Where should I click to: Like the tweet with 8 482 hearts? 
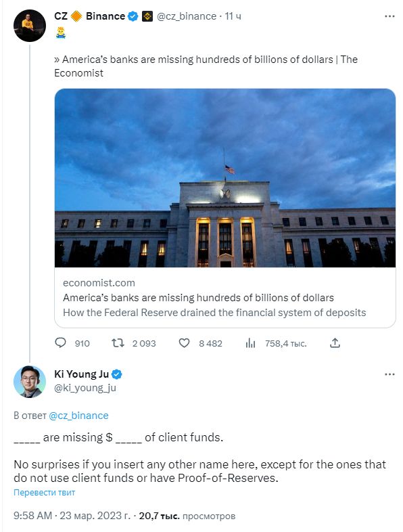184,343
